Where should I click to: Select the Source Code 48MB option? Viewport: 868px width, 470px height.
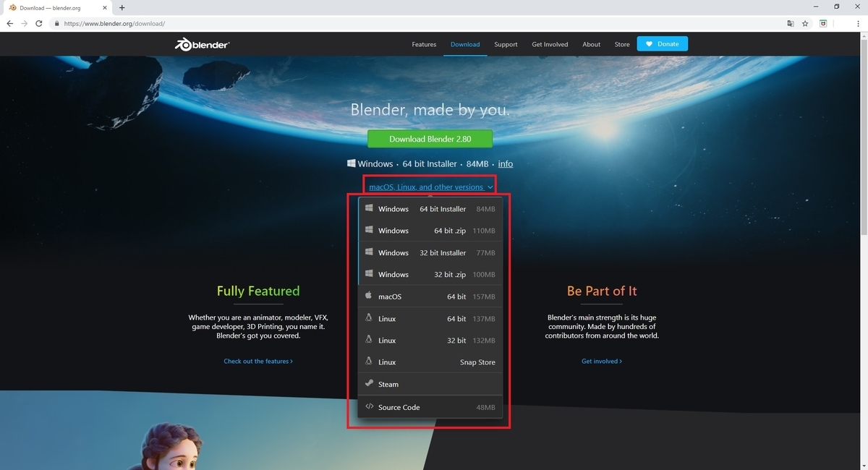pos(430,407)
